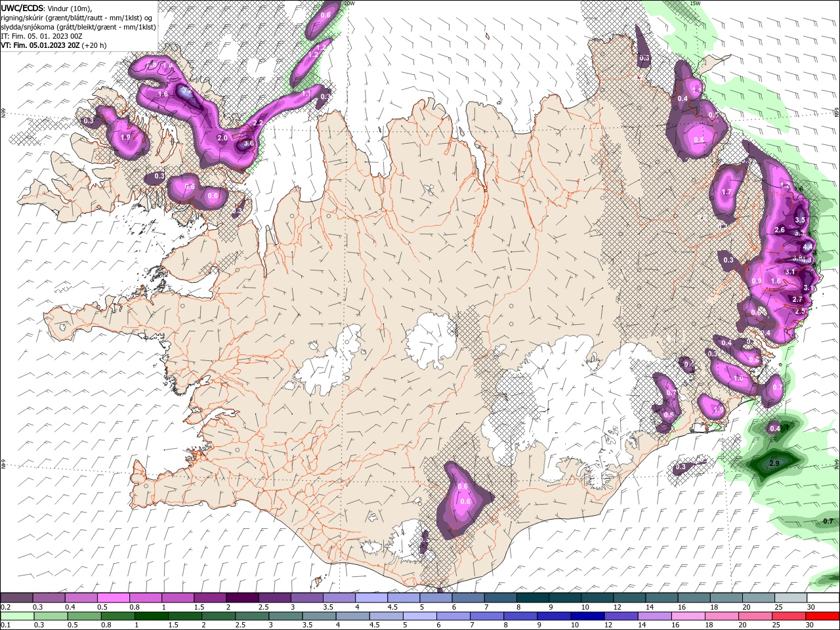Click the 2.0 snowfall value on the map
This screenshot has height=630, width=840.
click(x=222, y=138)
